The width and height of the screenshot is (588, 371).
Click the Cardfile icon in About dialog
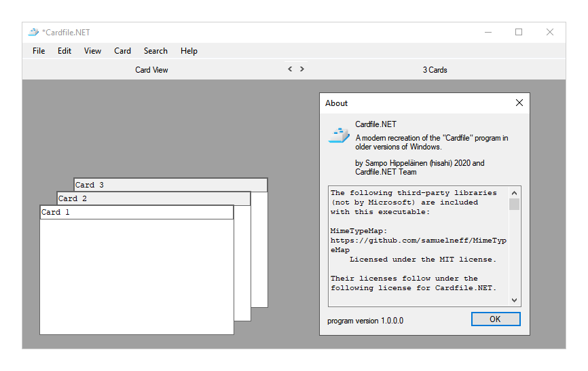[x=339, y=135]
